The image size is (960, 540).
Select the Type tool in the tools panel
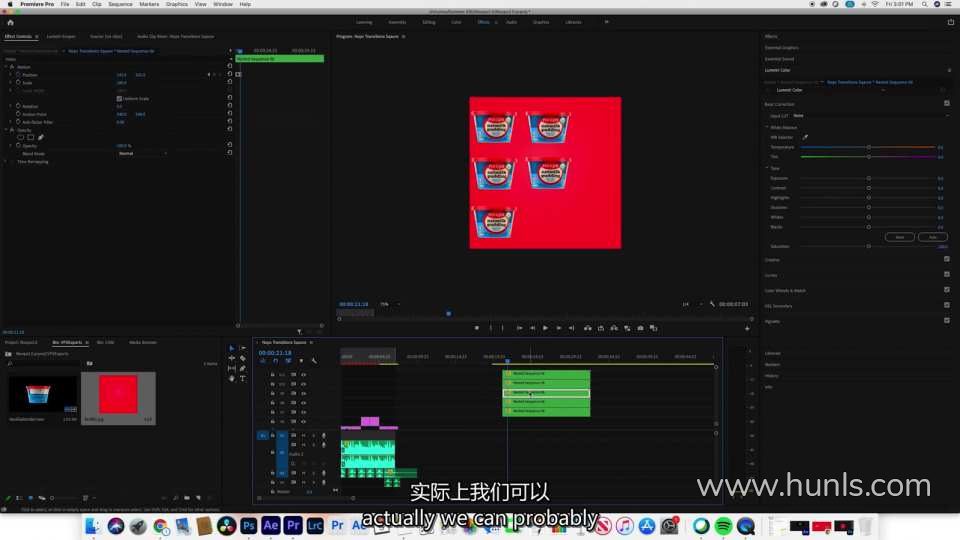[242, 378]
